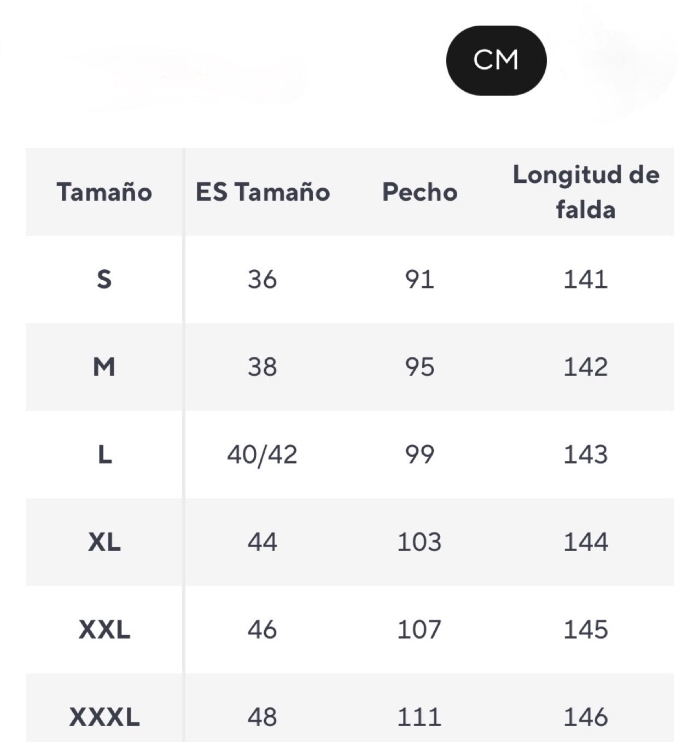Click chest value 91 cell

(419, 280)
